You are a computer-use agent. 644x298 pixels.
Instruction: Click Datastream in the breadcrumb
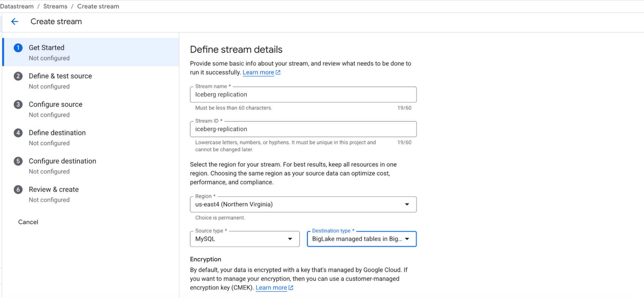[17, 6]
